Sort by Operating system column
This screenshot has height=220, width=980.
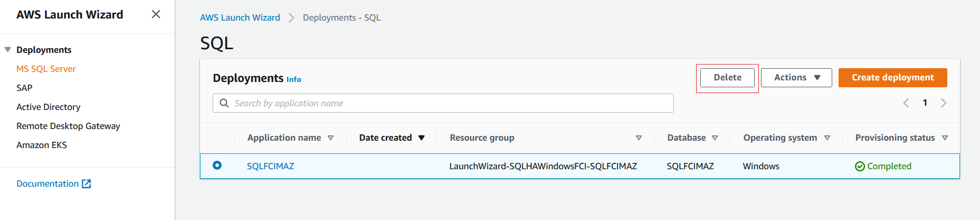click(787, 137)
